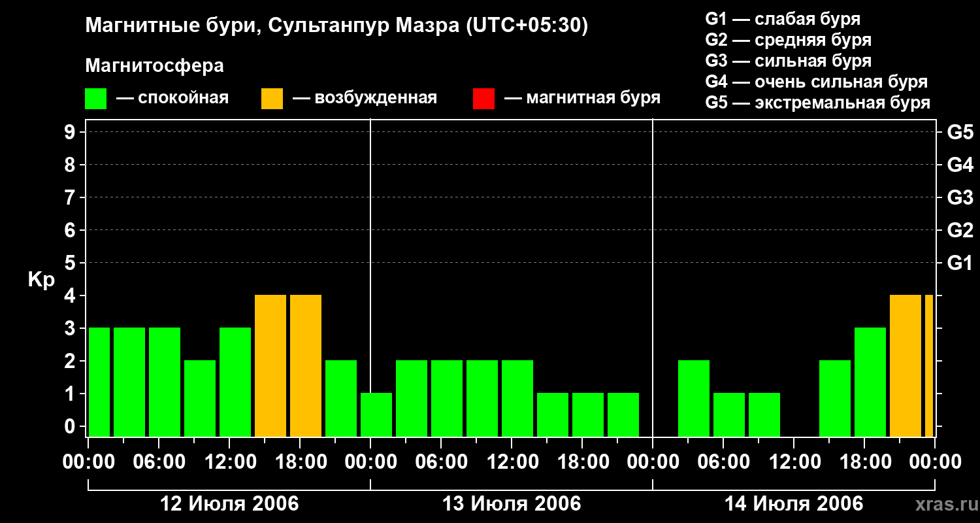980x523 pixels.
Task: Click the 18:00 time label above 14 Июля
Action: pos(864,462)
